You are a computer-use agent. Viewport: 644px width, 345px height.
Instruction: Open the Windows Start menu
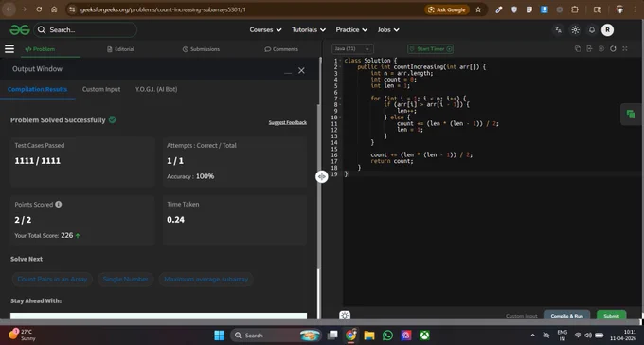(x=220, y=336)
